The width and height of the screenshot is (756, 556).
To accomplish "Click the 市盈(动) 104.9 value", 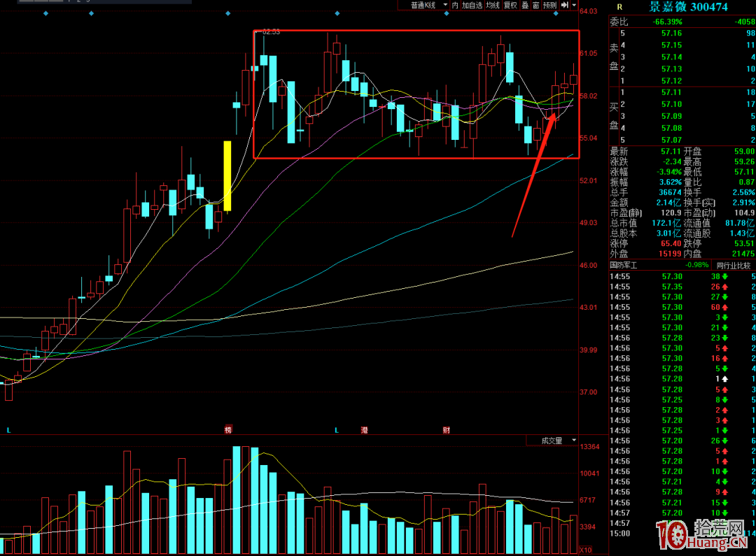I will (744, 213).
